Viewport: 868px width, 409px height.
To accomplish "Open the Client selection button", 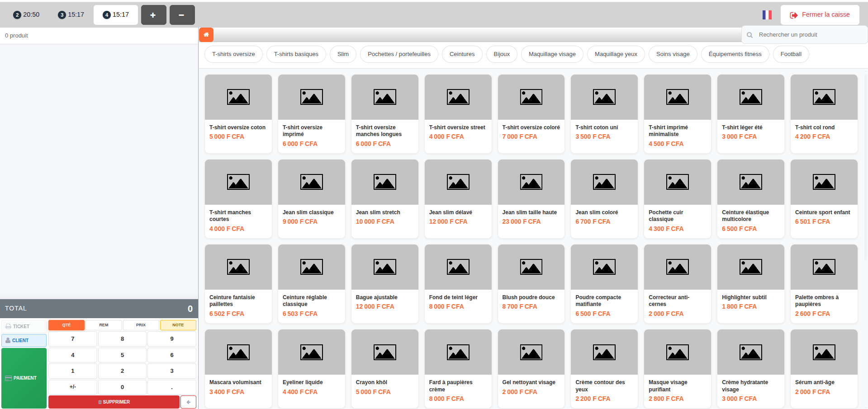I will (24, 340).
